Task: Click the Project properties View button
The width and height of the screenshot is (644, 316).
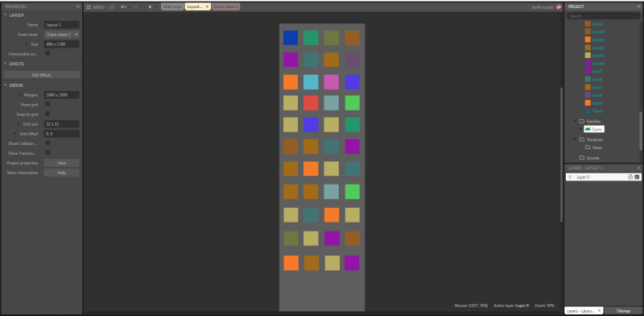Action: point(62,163)
